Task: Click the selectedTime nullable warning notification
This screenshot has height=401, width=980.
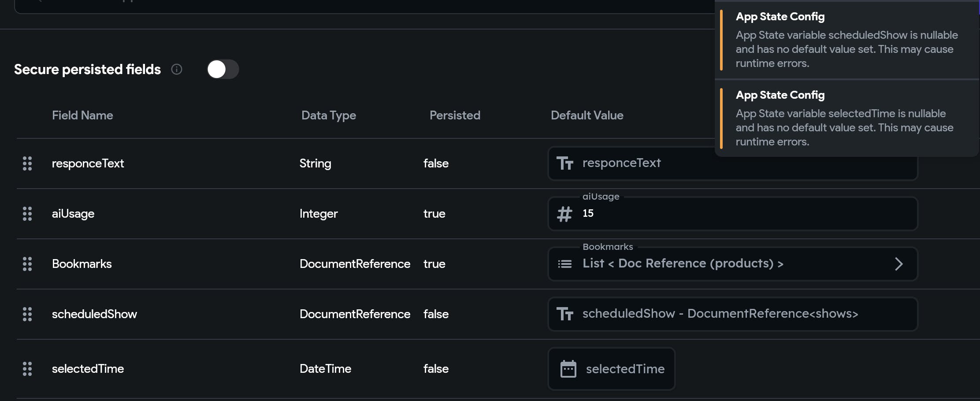Action: tap(846, 118)
